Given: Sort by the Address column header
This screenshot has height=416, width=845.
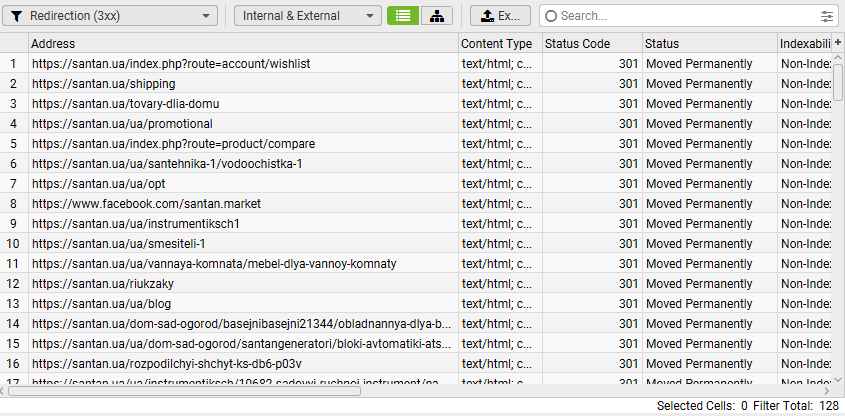Looking at the screenshot, I should 243,44.
